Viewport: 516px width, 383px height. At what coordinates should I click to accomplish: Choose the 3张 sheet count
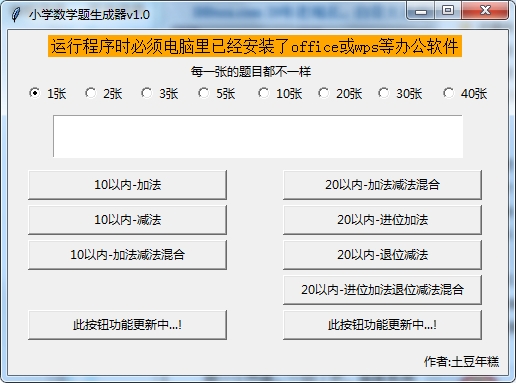point(146,93)
